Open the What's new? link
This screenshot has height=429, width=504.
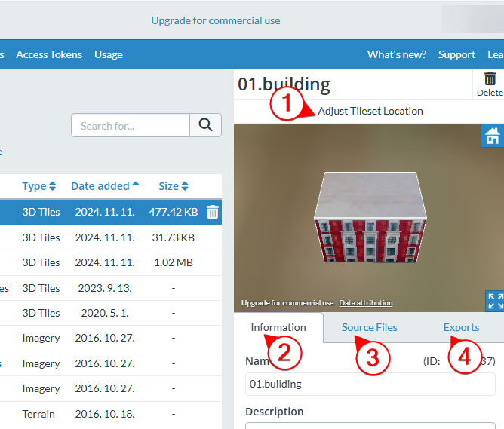click(397, 54)
